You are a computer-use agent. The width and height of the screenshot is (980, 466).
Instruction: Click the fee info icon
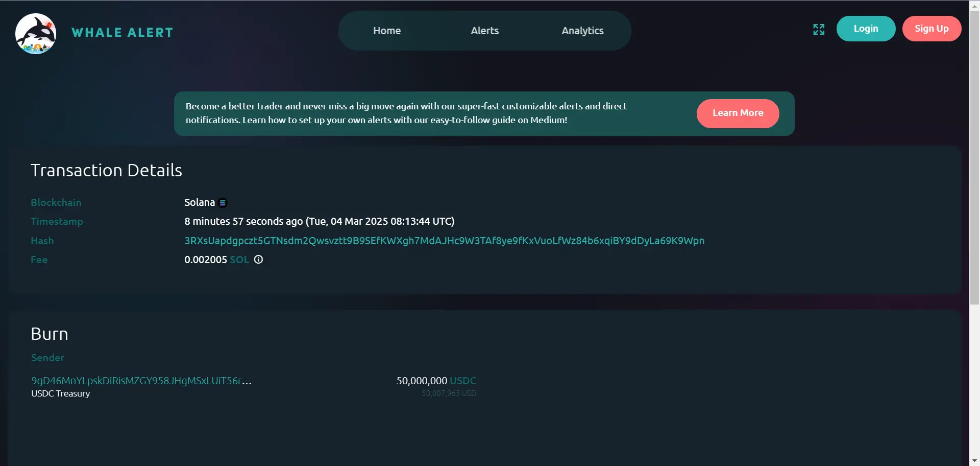click(259, 260)
